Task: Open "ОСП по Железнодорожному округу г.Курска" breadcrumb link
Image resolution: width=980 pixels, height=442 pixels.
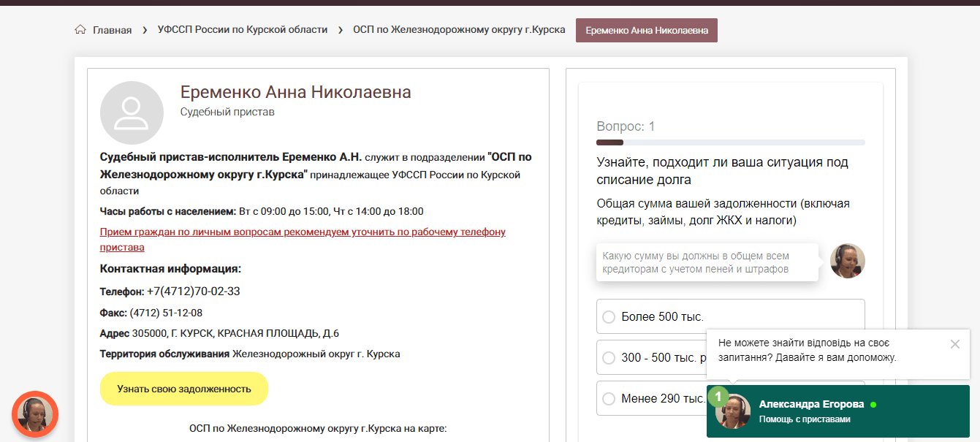Action: tap(458, 29)
